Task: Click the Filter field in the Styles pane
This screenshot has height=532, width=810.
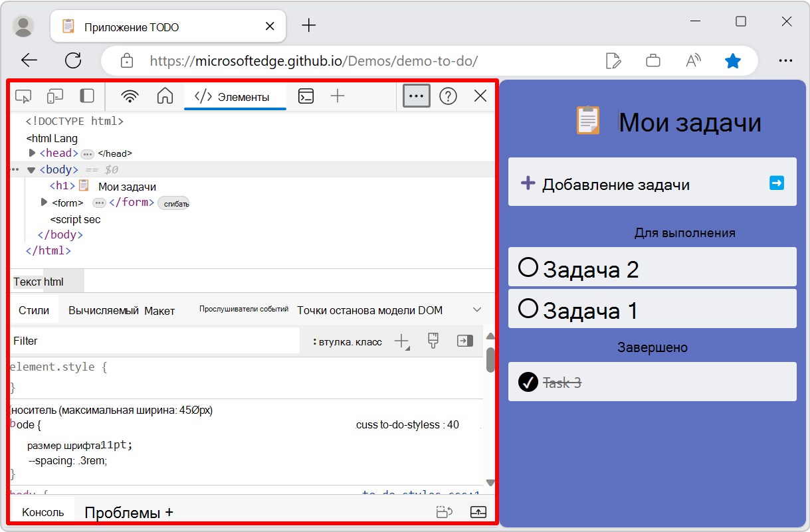Action: pos(133,341)
